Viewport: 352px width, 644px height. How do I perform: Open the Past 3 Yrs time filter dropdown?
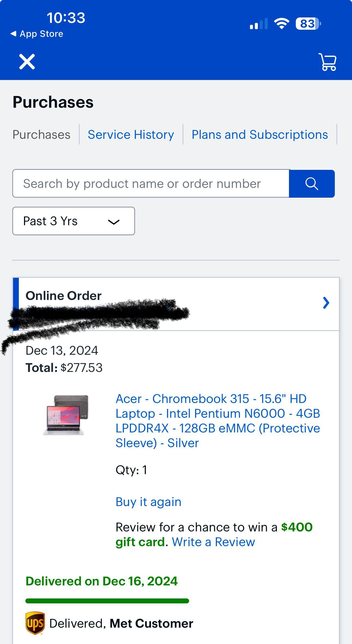click(x=74, y=221)
